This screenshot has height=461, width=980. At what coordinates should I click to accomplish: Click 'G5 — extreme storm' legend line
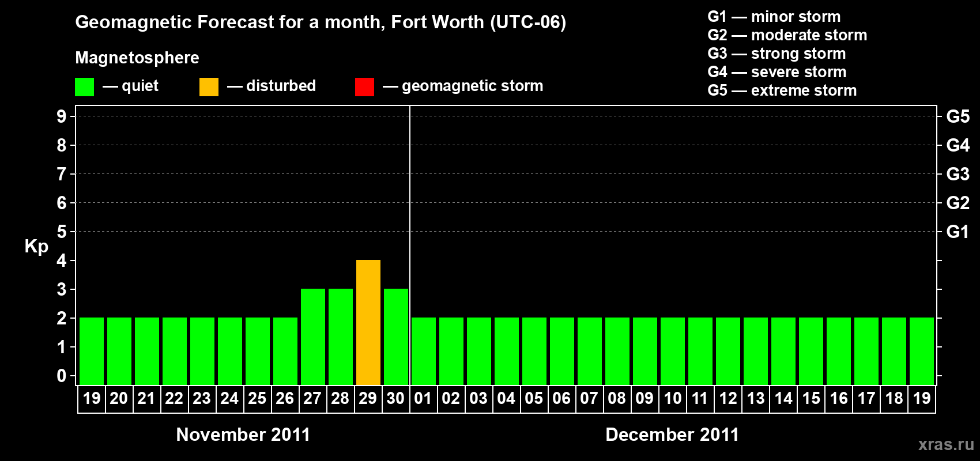[x=782, y=90]
